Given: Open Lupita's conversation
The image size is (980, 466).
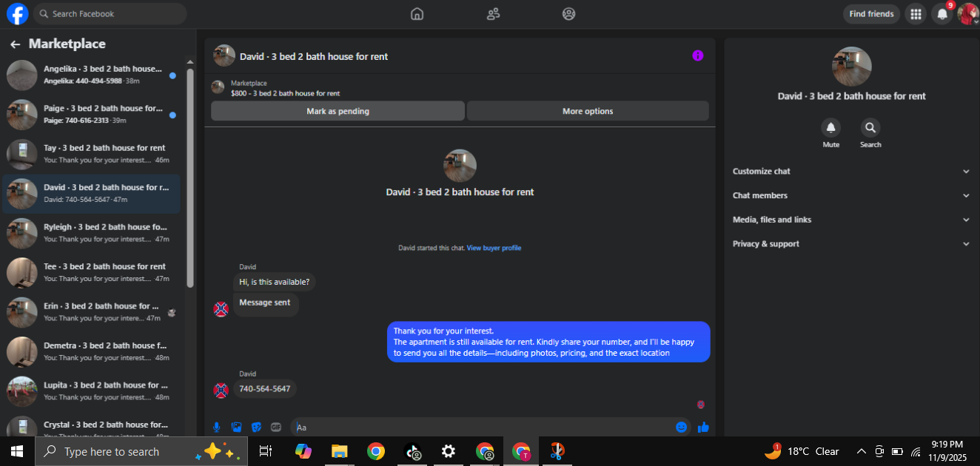Looking at the screenshot, I should 92,391.
